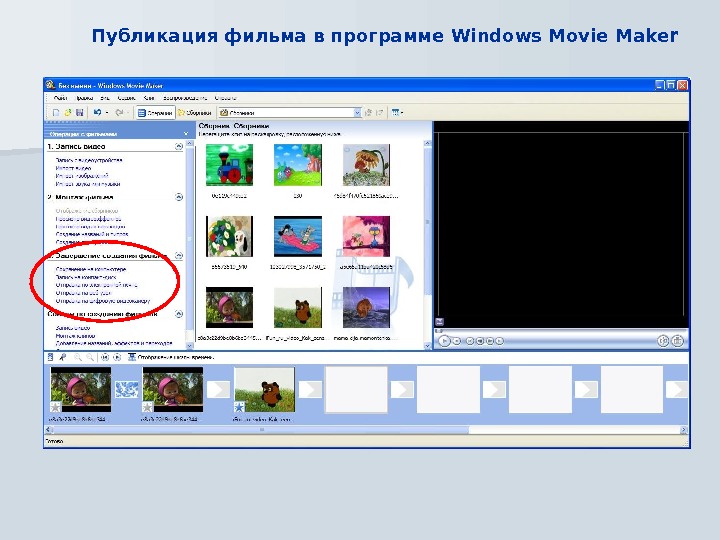The width and height of the screenshot is (720, 540).
Task: Click the Open Project folder icon
Action: pyautogui.click(x=68, y=112)
